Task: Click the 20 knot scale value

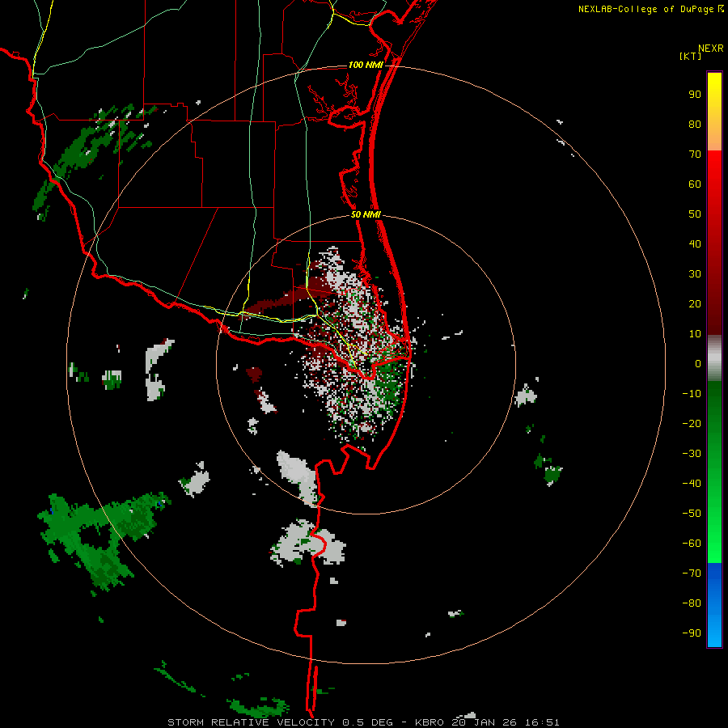Action: 695,304
